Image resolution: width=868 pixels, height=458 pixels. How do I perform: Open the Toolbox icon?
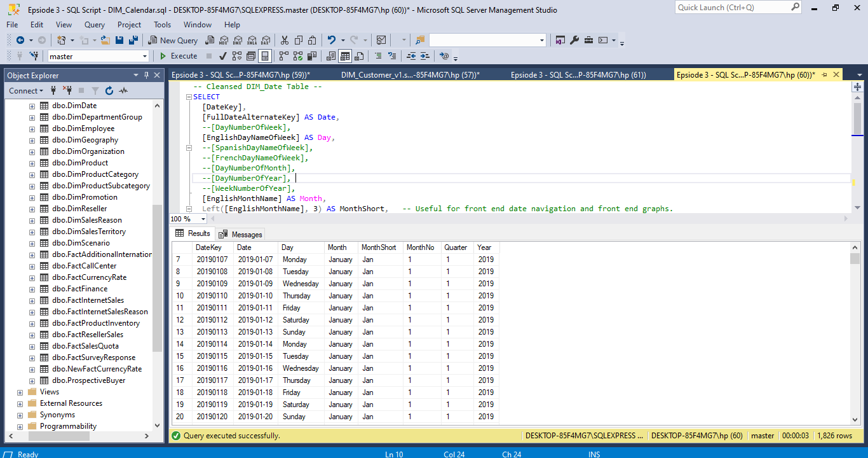click(x=589, y=40)
